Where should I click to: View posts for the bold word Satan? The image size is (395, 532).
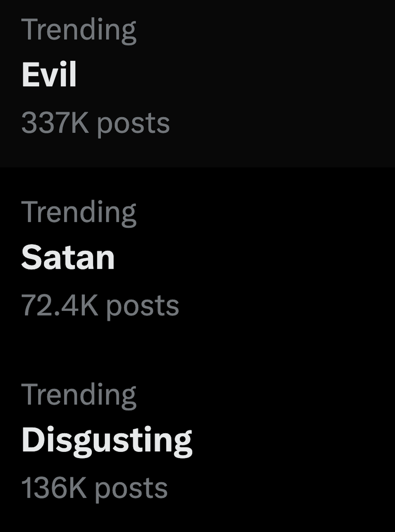pyautogui.click(x=68, y=257)
